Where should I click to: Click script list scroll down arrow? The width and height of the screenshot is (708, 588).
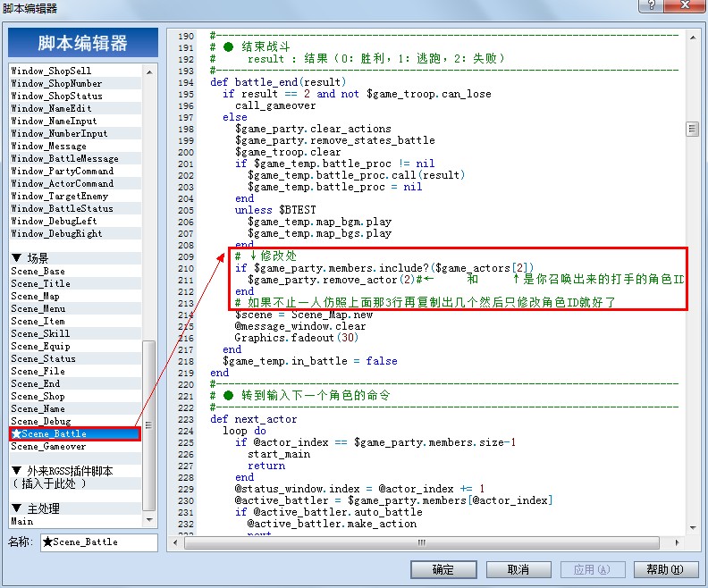pos(149,520)
